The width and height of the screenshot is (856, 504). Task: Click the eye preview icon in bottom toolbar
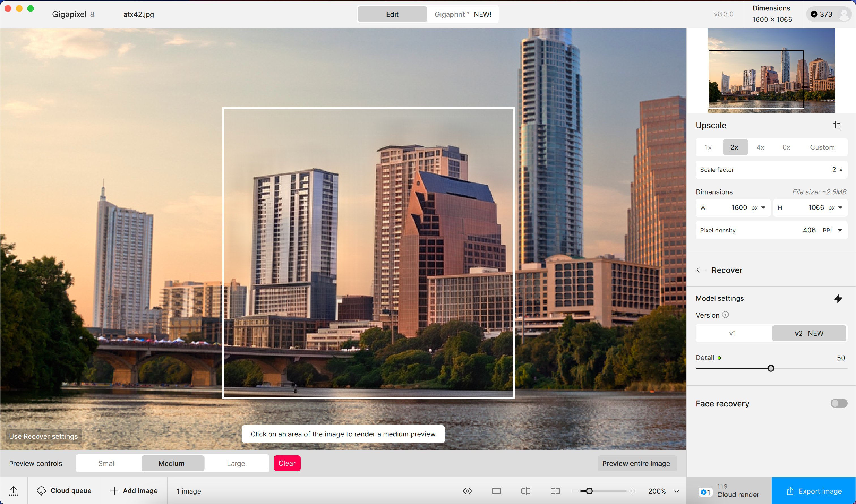468,491
